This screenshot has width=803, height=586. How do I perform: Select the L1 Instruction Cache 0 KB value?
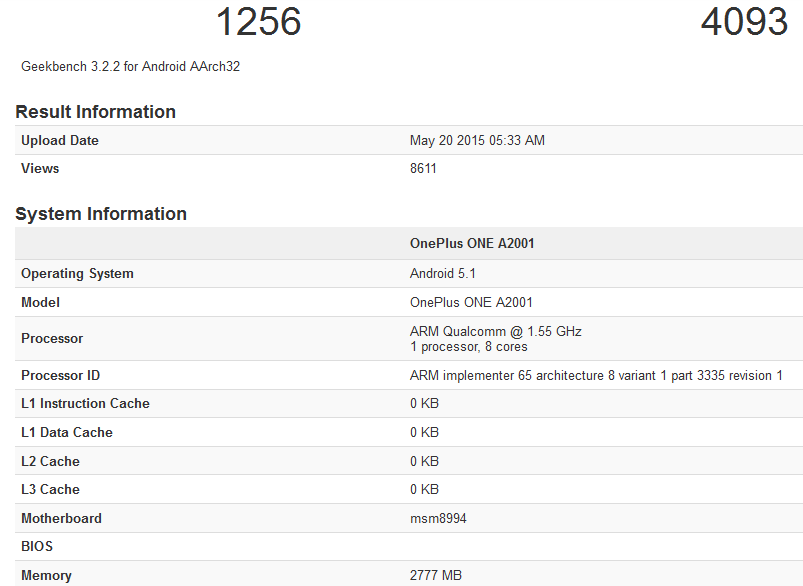tap(425, 404)
